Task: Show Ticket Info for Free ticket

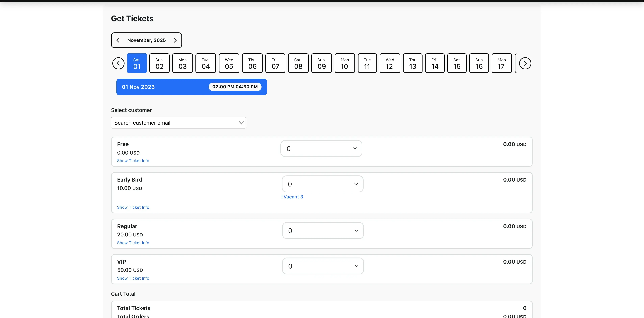Action: [133, 161]
